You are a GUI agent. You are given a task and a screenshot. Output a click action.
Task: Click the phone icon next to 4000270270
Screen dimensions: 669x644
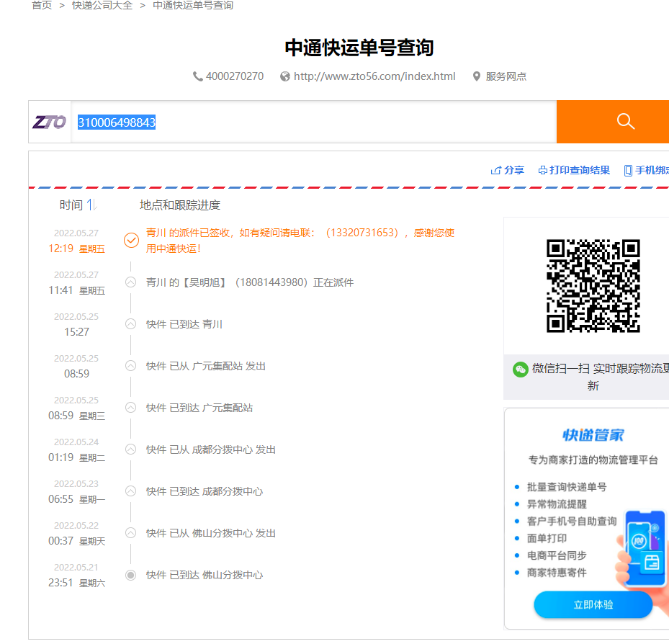point(197,76)
